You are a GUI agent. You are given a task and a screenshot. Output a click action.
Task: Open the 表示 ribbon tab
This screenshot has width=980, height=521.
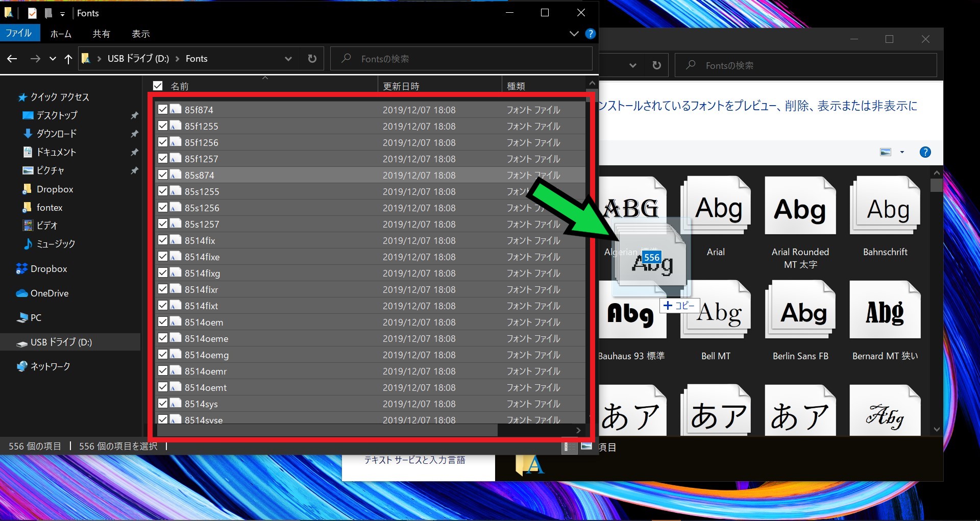pos(141,34)
